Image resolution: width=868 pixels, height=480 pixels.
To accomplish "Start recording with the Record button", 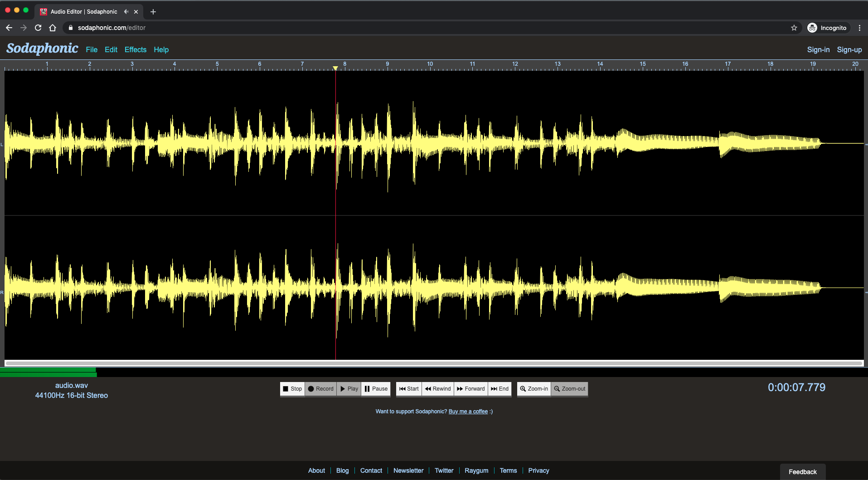I will click(320, 389).
